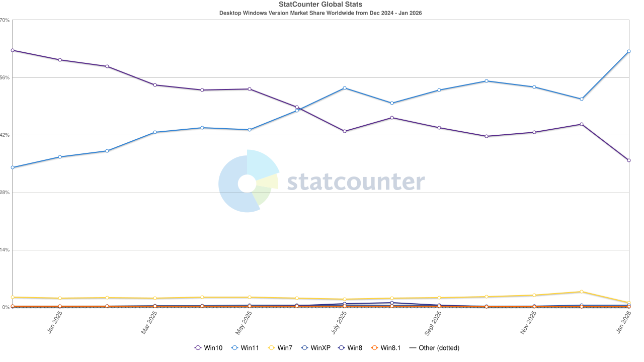Image resolution: width=644 pixels, height=362 pixels.
Task: Click the Other (dotted) legend line icon
Action: (414, 348)
